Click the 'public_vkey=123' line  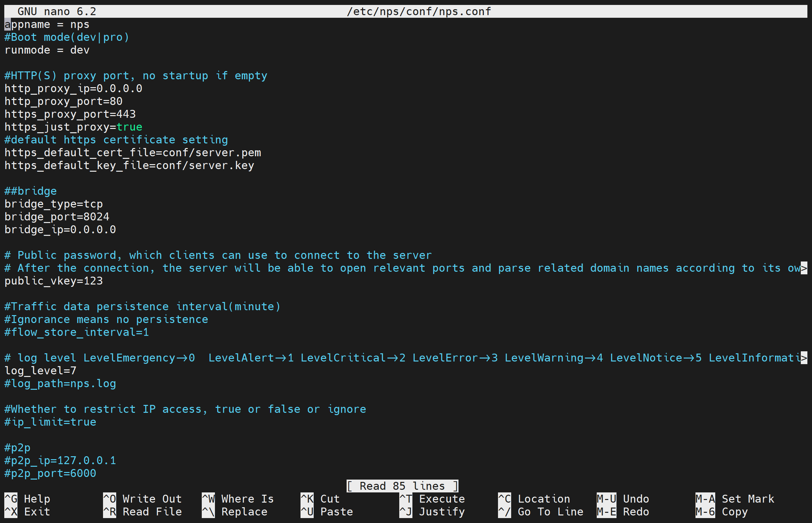54,281
